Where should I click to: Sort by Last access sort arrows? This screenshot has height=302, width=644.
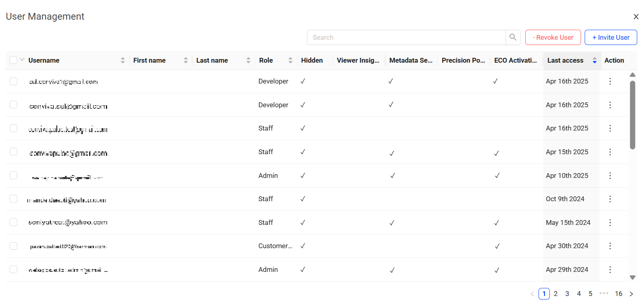595,60
